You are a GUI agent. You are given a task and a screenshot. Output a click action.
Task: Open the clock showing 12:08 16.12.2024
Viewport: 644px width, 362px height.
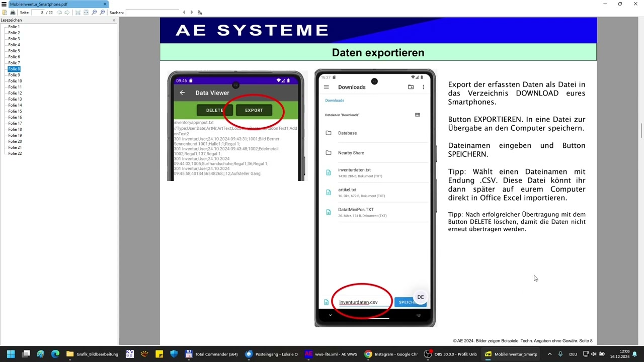621,354
